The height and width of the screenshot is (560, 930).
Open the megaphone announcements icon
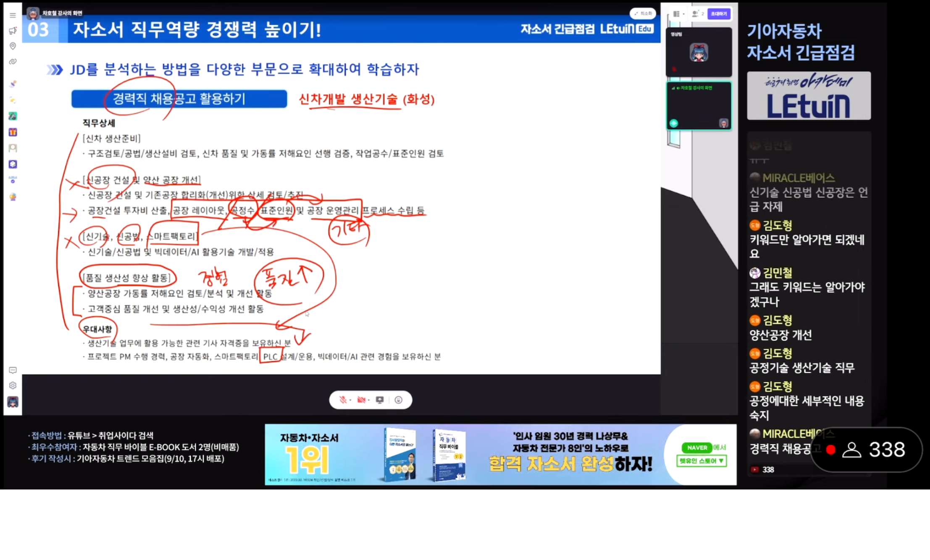click(13, 31)
